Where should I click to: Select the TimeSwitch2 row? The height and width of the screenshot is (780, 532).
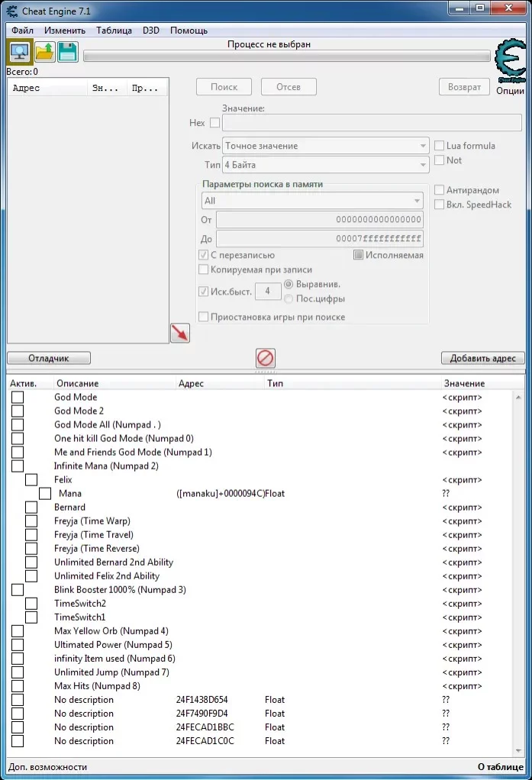261,604
